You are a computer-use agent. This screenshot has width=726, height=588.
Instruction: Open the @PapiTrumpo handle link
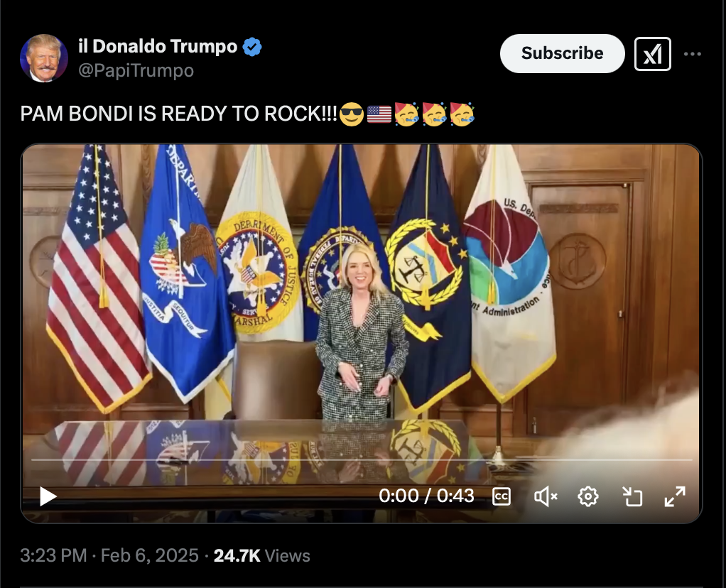point(136,70)
